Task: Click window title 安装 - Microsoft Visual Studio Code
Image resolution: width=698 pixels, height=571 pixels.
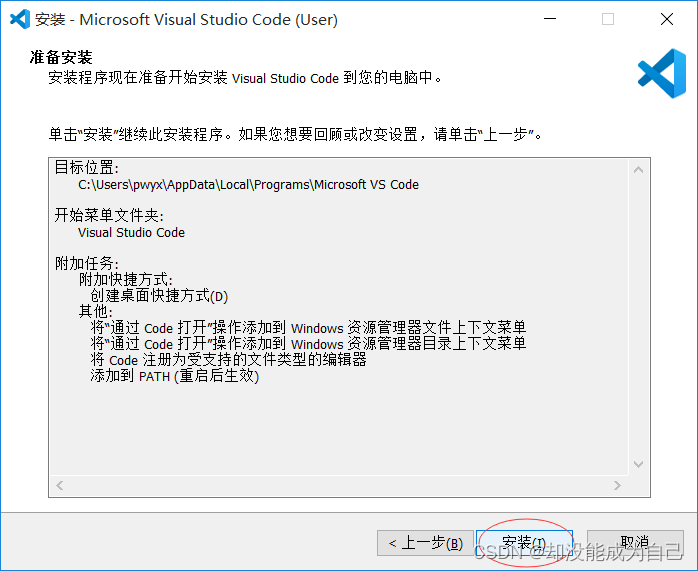Action: click(187, 20)
